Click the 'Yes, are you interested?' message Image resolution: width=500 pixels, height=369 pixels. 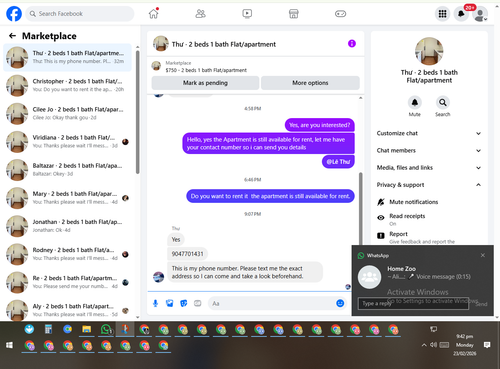319,125
